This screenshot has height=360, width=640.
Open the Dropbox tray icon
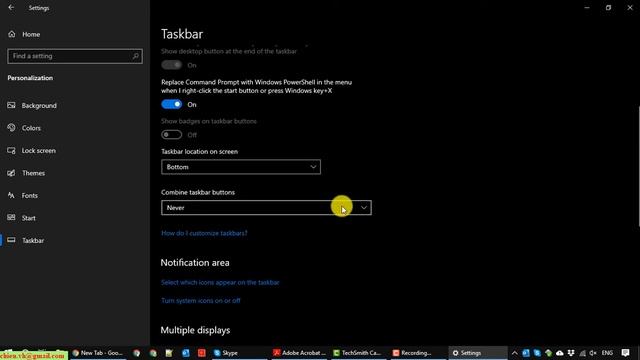pos(571,353)
